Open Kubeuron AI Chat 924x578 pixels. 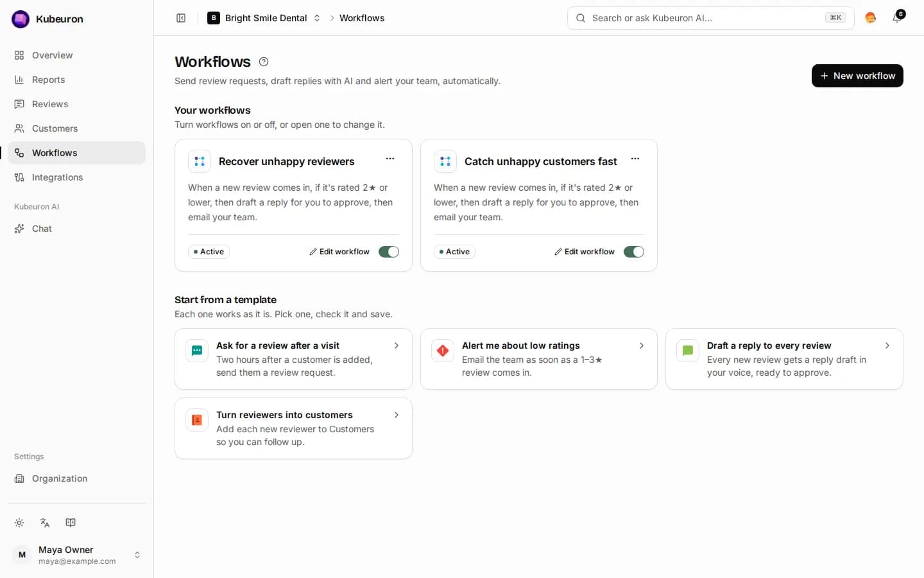pyautogui.click(x=77, y=229)
